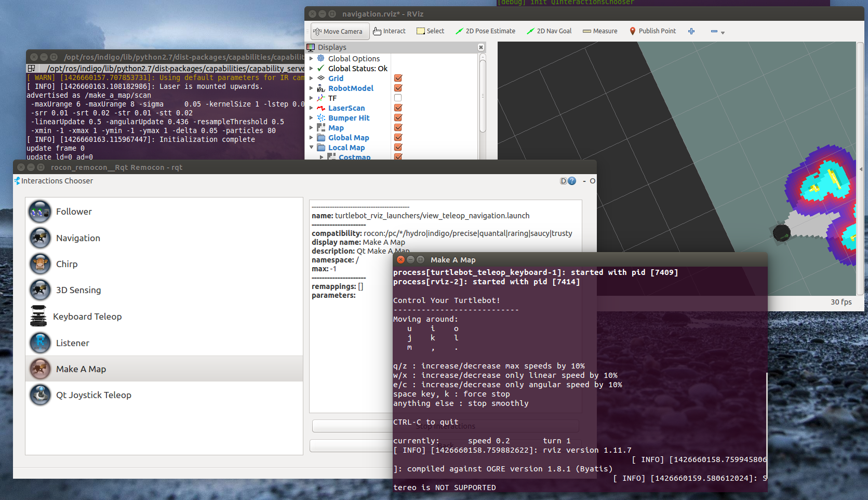Pick the 2D Nav Goal tool
Image resolution: width=868 pixels, height=500 pixels.
point(549,31)
